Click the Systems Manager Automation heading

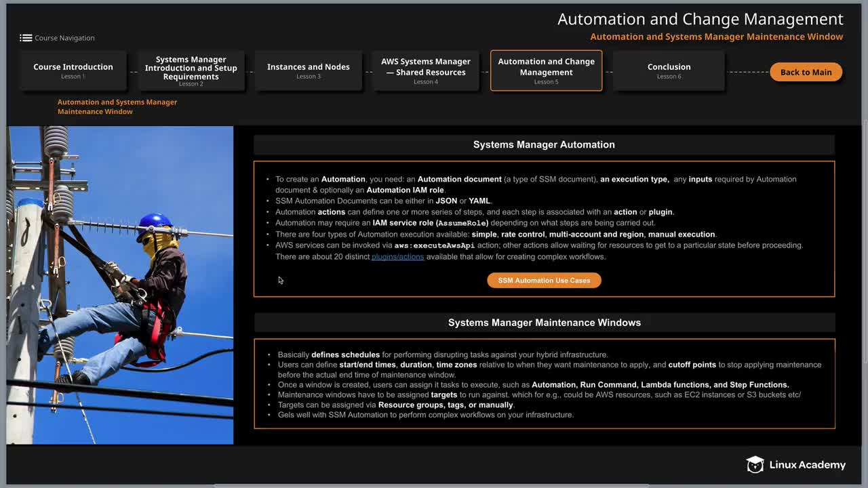pyautogui.click(x=544, y=144)
